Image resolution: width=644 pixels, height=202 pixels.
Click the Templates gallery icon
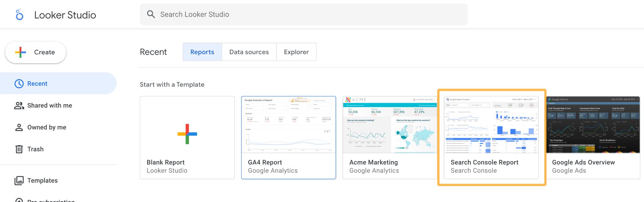click(19, 180)
